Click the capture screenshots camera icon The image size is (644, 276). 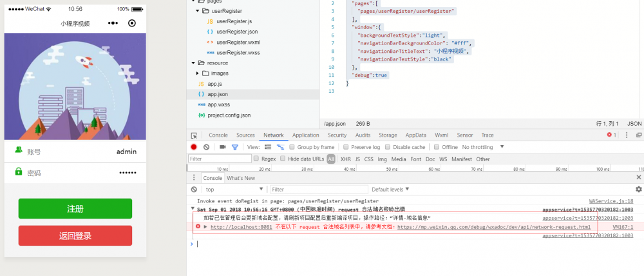pos(223,147)
